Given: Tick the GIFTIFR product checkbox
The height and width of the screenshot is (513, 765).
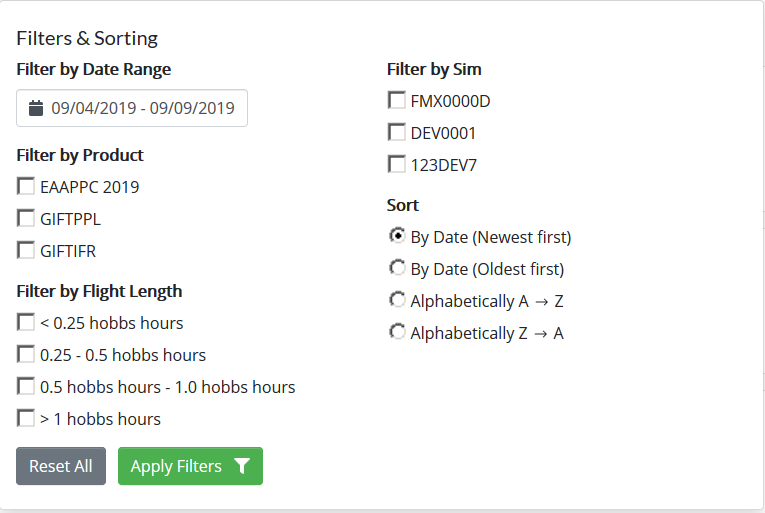Looking at the screenshot, I should 26,250.
